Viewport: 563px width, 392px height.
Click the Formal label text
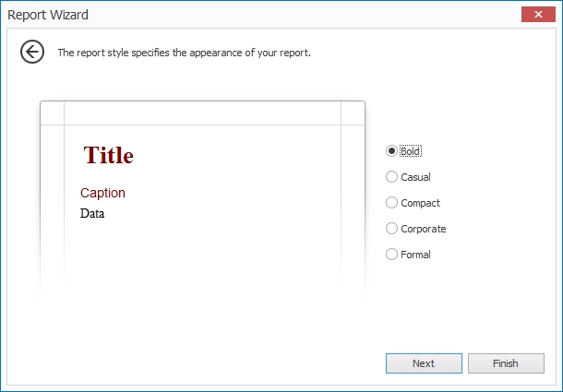click(415, 255)
